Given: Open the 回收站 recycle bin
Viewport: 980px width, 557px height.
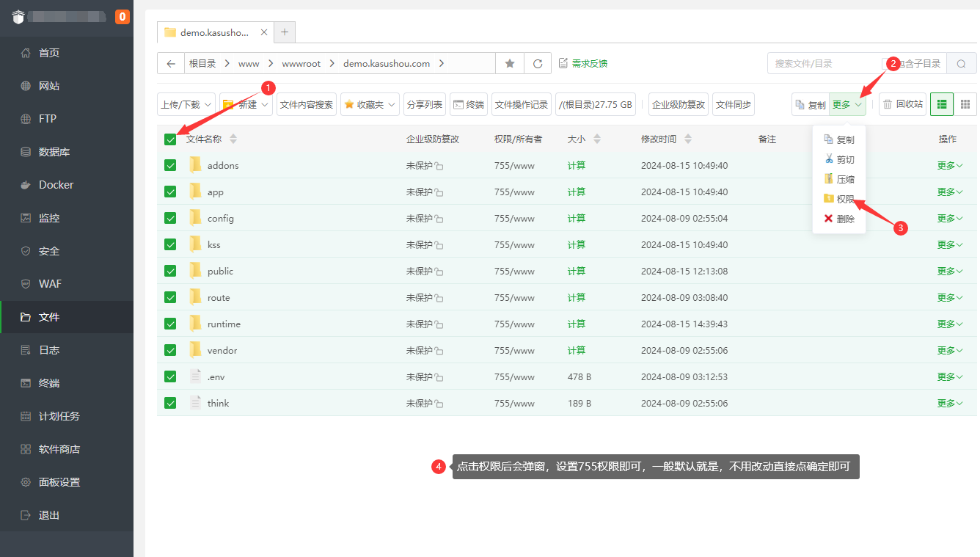Looking at the screenshot, I should [x=902, y=104].
